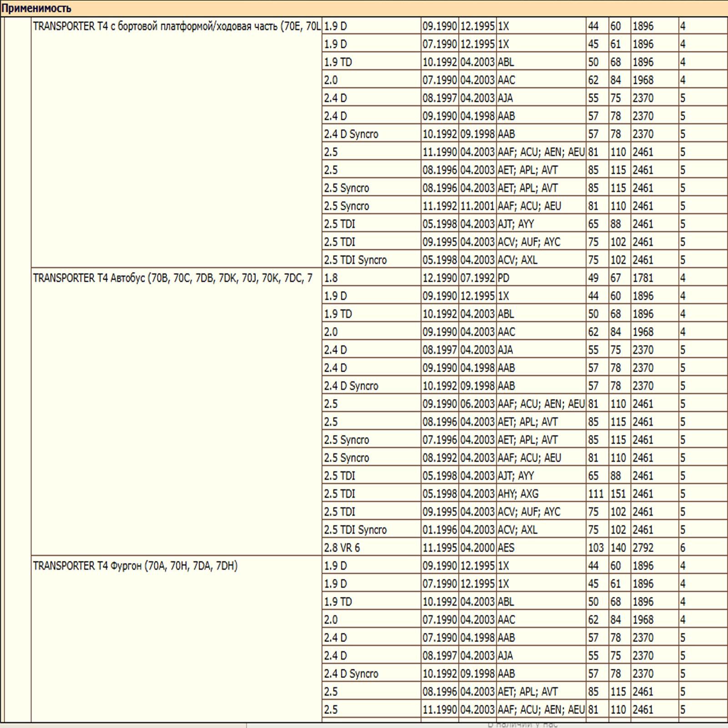728x728 pixels.
Task: Select the TRANSPORTER T4 Фургон model cell
Action: [x=177, y=639]
